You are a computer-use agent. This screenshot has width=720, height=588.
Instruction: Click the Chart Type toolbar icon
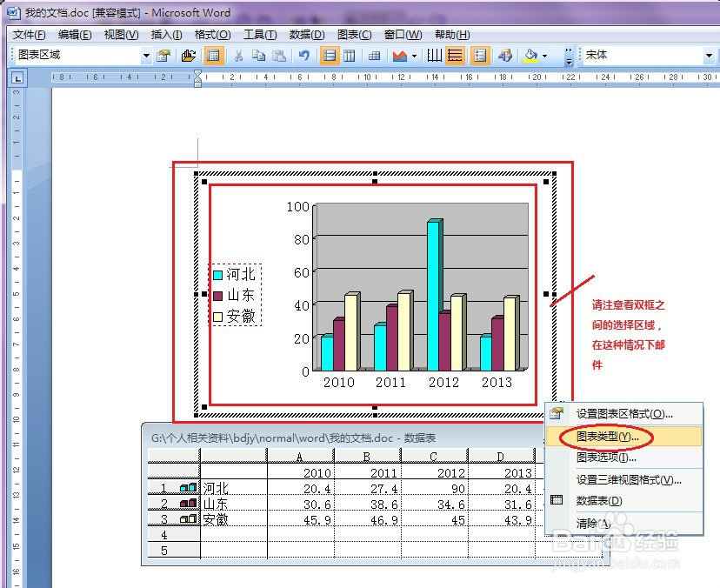400,56
